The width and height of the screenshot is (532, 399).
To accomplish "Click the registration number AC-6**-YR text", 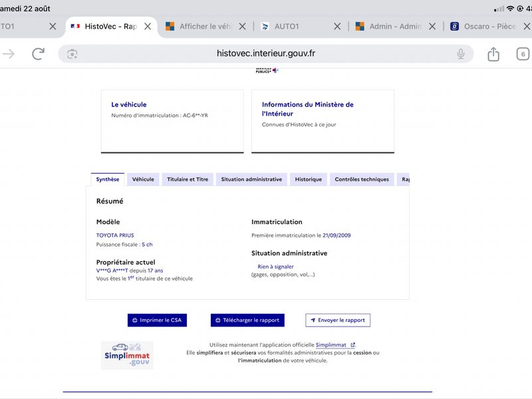I will (196, 115).
